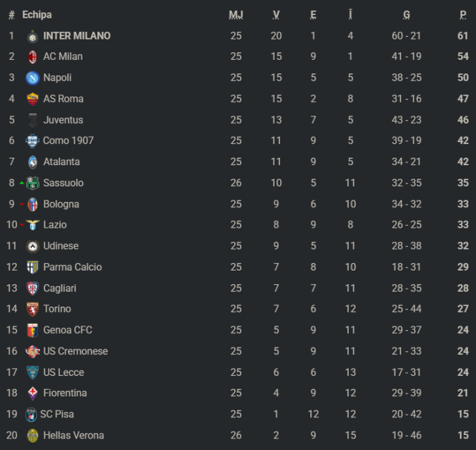Open the Bologna team page
This screenshot has height=450, width=476.
pyautogui.click(x=61, y=204)
